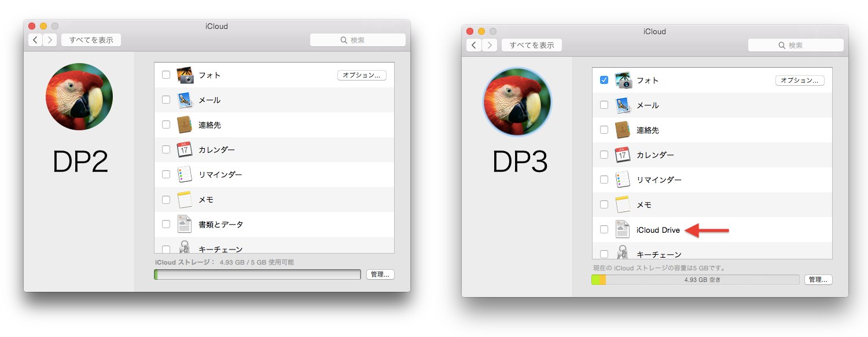Enable iCloud Drive checkbox in DP3 window
This screenshot has height=337, width=868.
[x=604, y=229]
